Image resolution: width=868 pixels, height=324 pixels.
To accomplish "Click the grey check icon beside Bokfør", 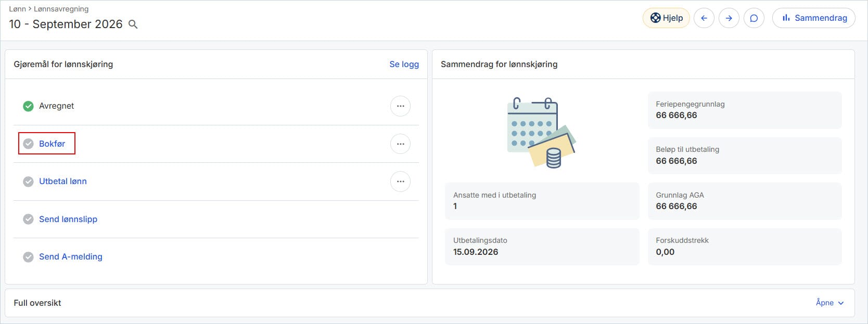I will pos(28,144).
